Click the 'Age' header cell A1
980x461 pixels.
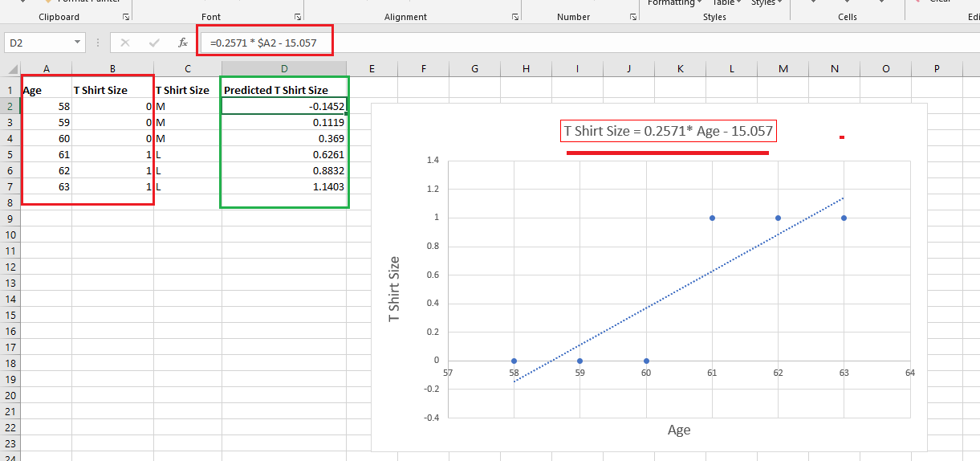click(47, 90)
